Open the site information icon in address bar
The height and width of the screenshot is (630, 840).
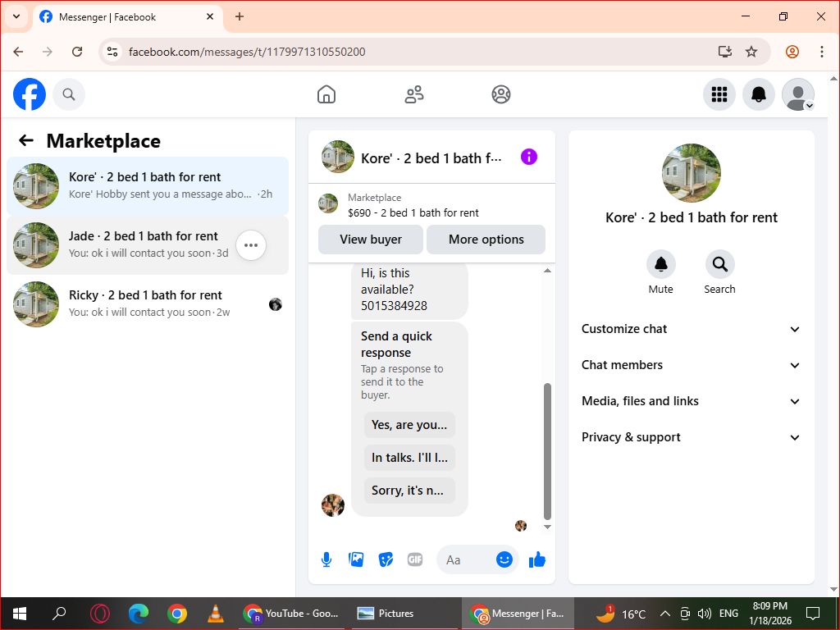tap(112, 52)
